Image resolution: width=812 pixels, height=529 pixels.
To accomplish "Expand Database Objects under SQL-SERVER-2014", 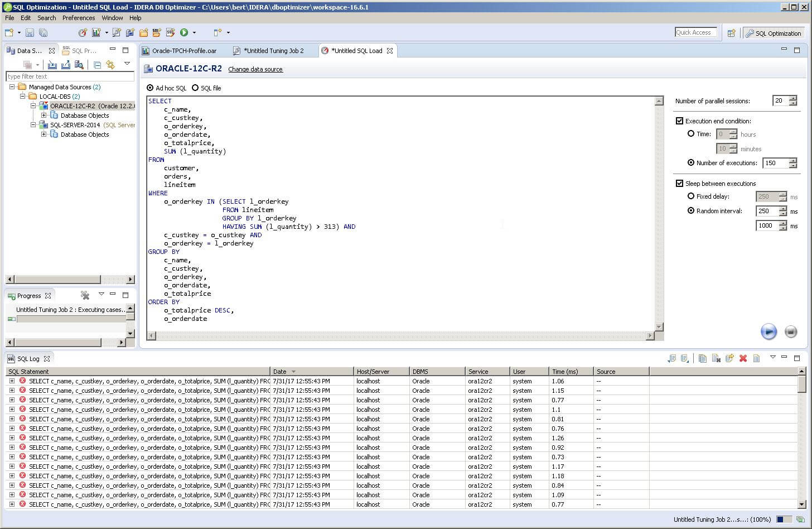I will point(45,134).
